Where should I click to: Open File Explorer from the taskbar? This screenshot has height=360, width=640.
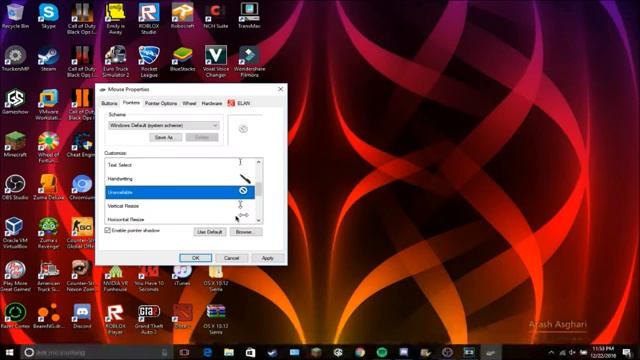[229, 352]
